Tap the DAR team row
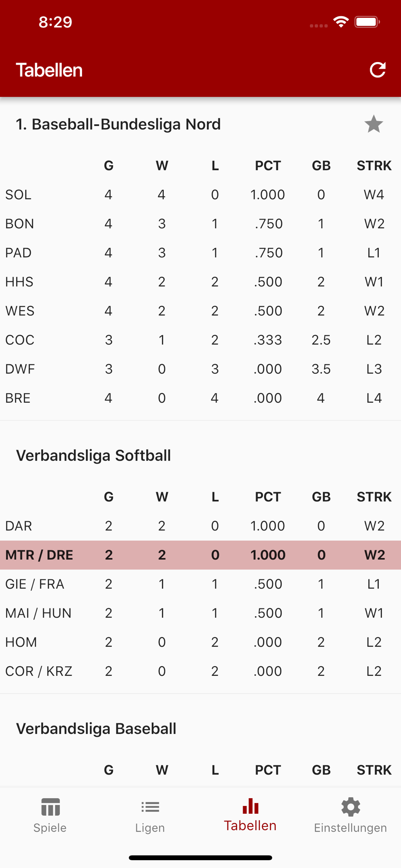Screen dimensions: 401x868 pyautogui.click(x=200, y=526)
